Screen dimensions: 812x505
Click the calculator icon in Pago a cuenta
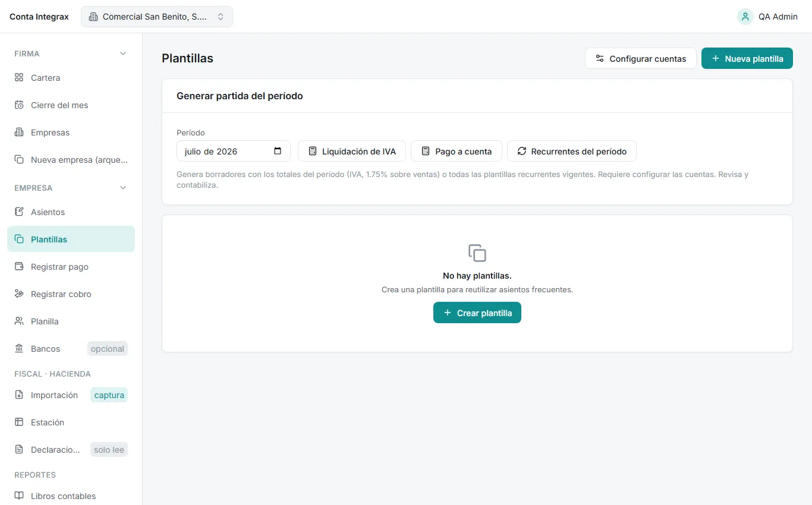pos(426,151)
